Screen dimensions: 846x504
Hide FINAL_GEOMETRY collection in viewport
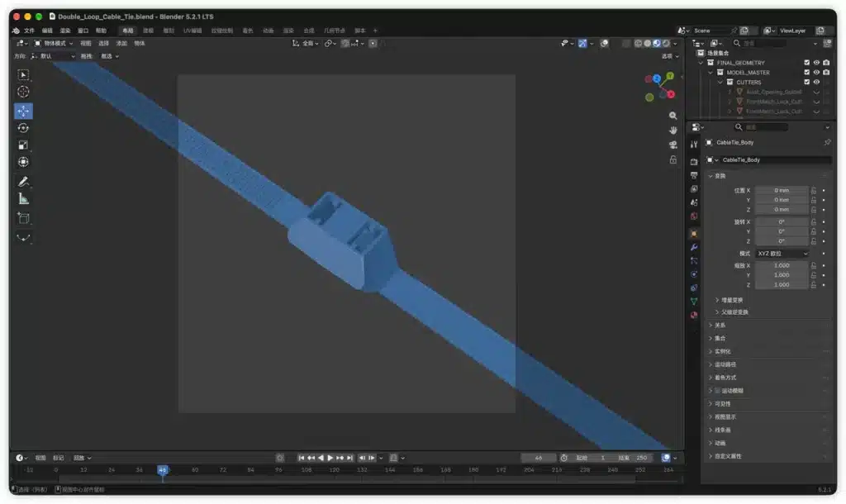[x=816, y=63]
